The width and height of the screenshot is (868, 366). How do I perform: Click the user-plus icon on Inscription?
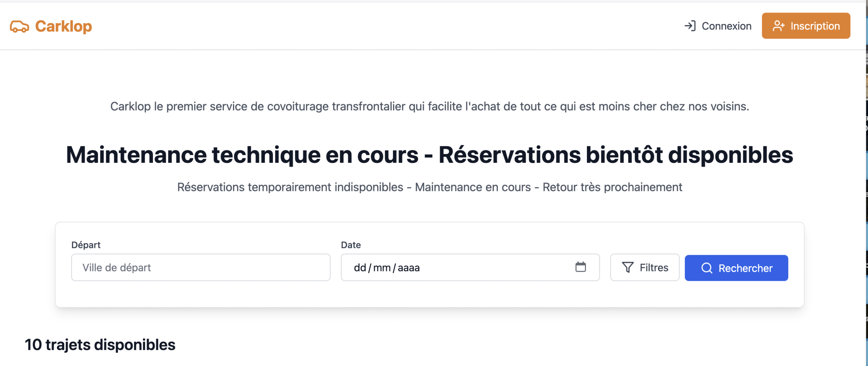pyautogui.click(x=778, y=26)
